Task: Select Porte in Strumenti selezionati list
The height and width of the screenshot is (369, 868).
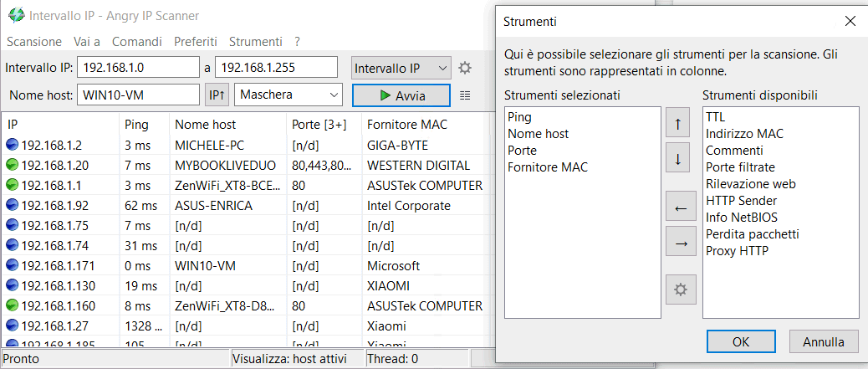Action: pos(522,150)
